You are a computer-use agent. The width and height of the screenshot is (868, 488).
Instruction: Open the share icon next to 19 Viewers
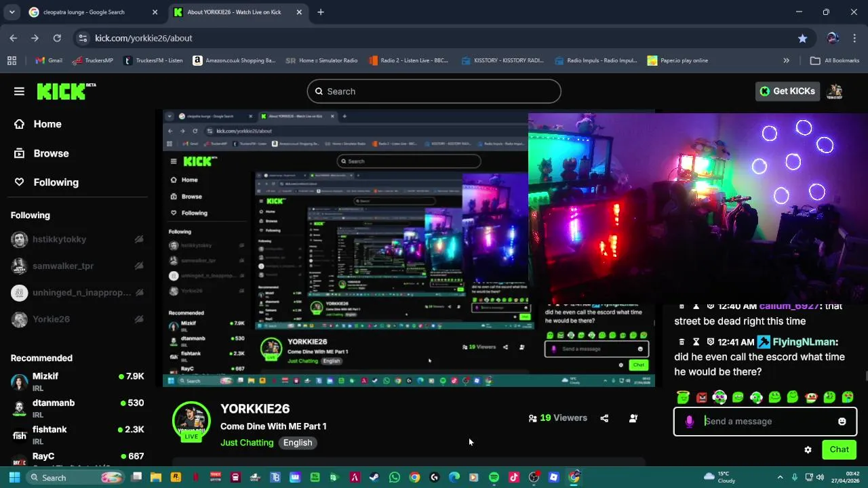tap(604, 418)
